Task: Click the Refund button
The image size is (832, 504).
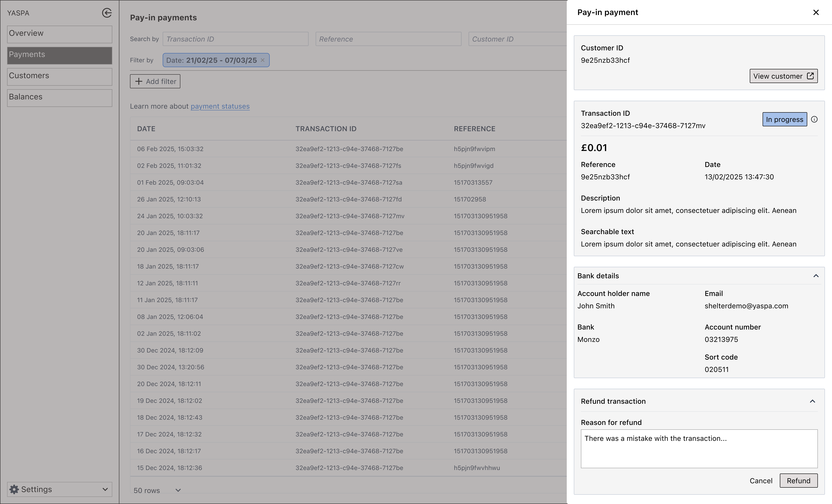Action: tap(798, 481)
